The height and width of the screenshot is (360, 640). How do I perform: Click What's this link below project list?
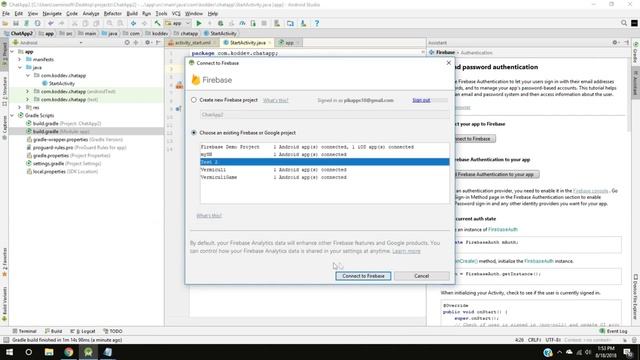(x=209, y=216)
